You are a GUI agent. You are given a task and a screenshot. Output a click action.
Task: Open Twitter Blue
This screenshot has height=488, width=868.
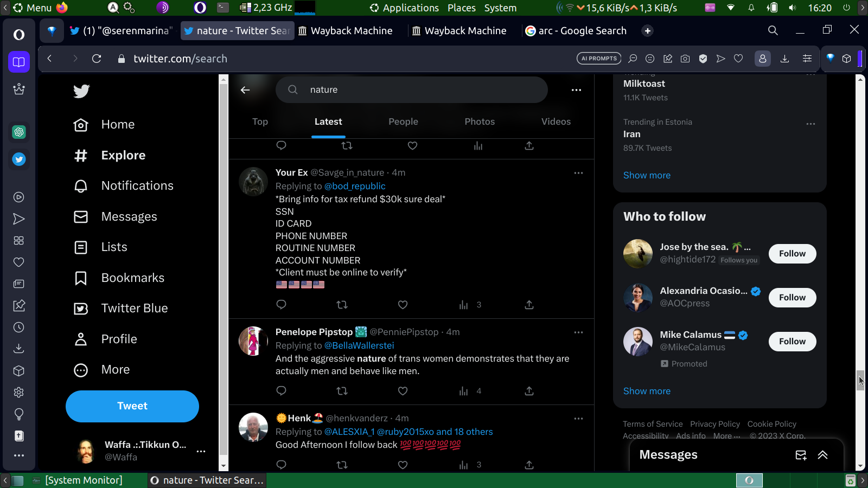click(x=121, y=309)
